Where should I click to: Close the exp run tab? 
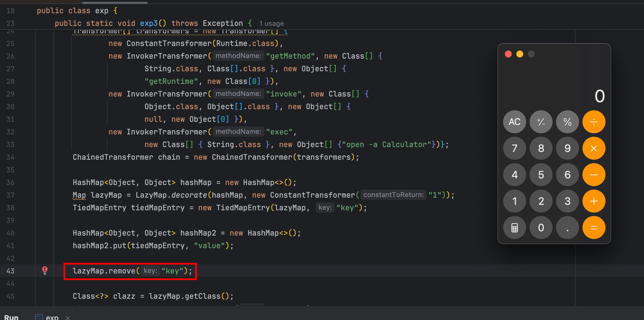click(x=68, y=317)
